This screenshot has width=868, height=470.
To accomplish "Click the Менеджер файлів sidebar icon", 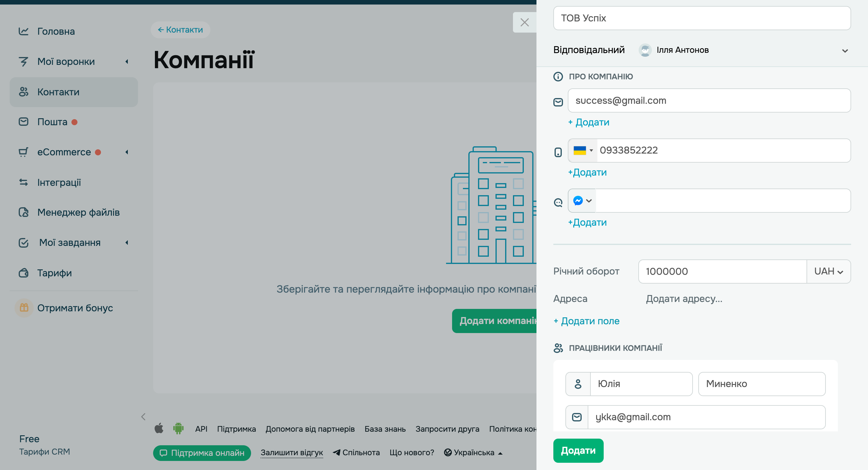I will [x=24, y=212].
